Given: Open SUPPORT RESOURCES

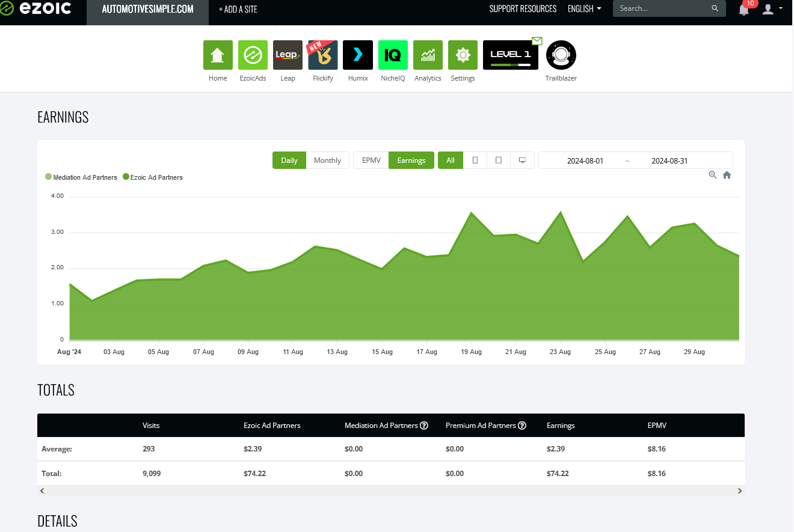Looking at the screenshot, I should (523, 8).
